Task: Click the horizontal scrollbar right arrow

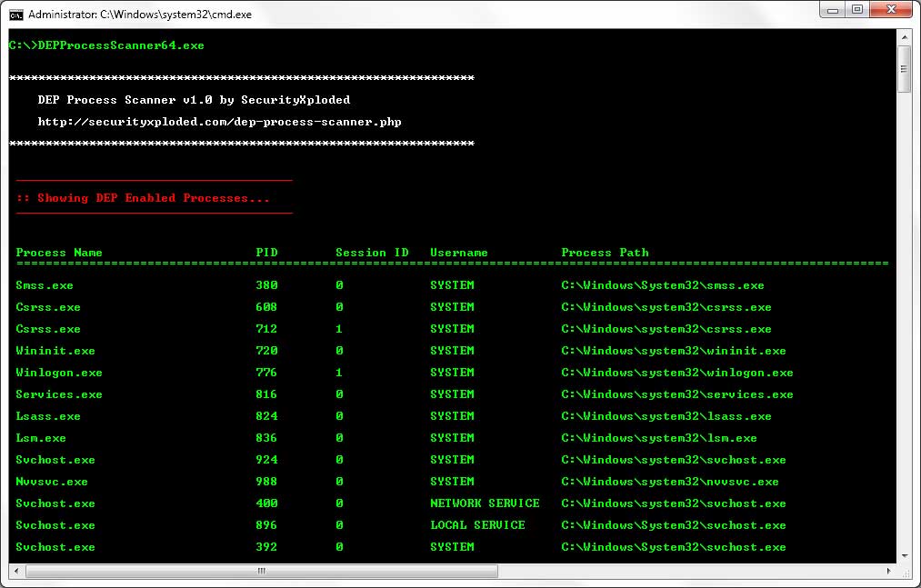Action: tap(888, 572)
